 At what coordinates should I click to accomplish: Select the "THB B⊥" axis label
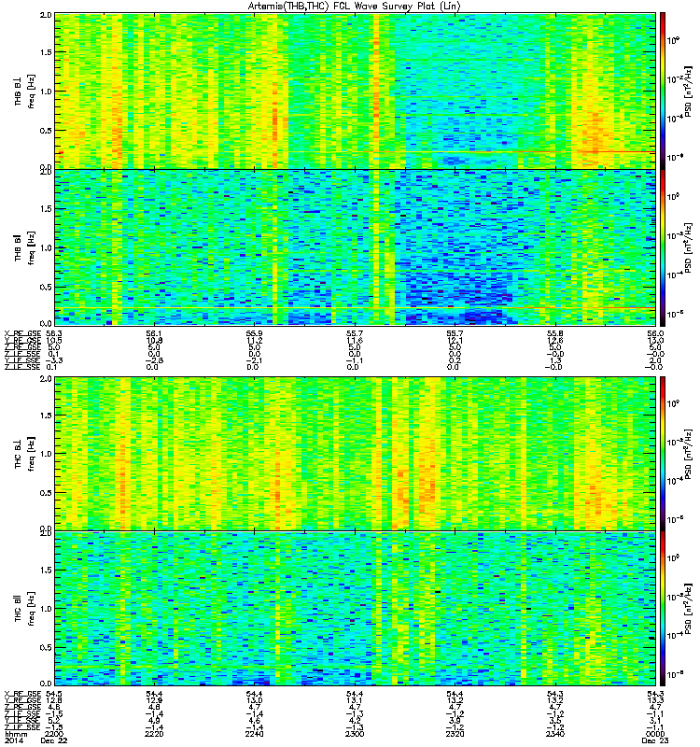click(x=18, y=92)
